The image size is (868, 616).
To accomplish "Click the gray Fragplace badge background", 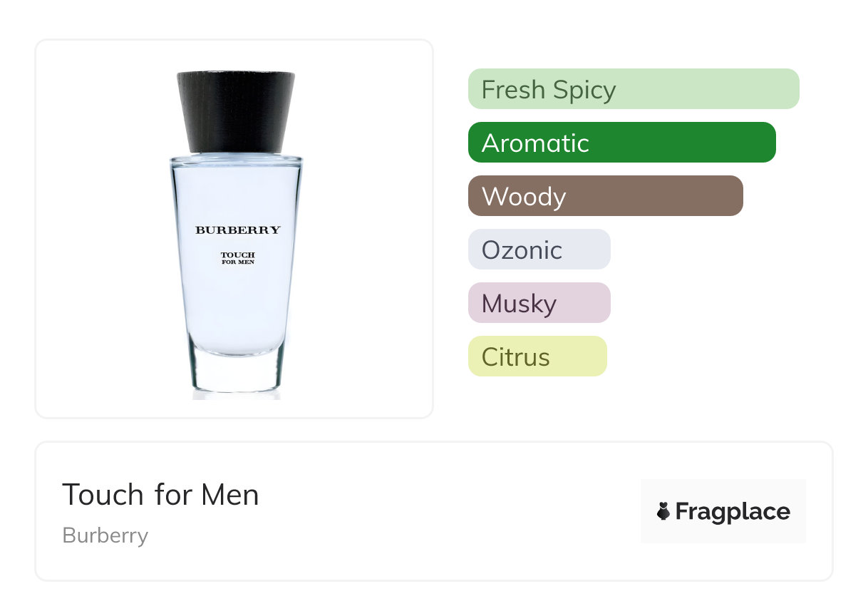I will (723, 511).
